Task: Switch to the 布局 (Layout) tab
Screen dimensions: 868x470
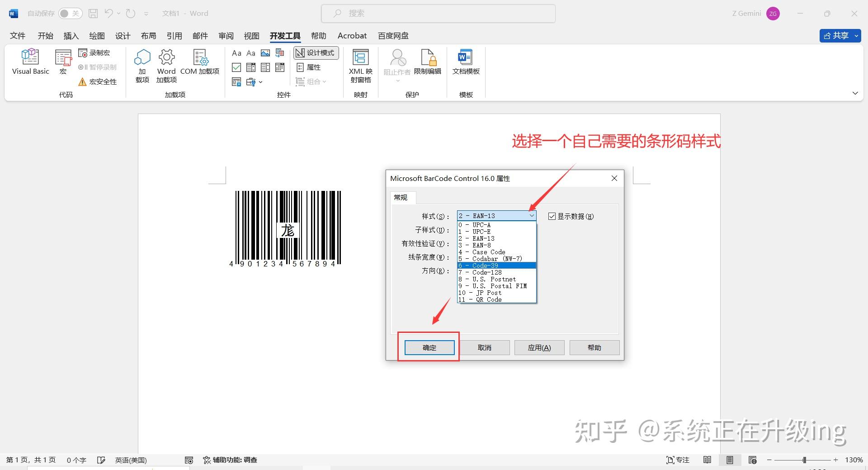Action: point(148,36)
